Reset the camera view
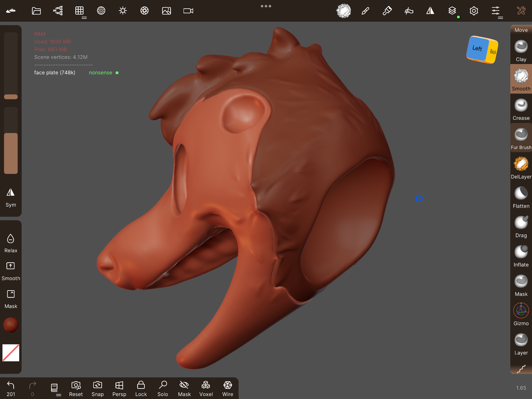 tap(76, 389)
